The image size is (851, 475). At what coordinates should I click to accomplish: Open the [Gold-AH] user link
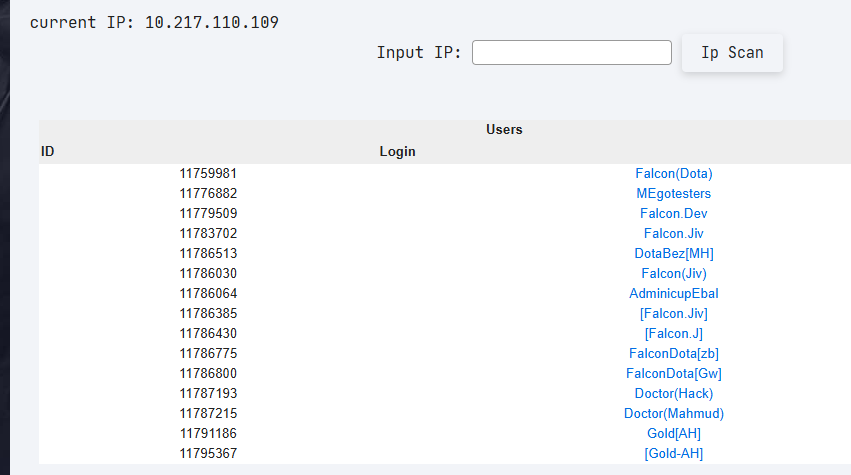click(x=673, y=453)
